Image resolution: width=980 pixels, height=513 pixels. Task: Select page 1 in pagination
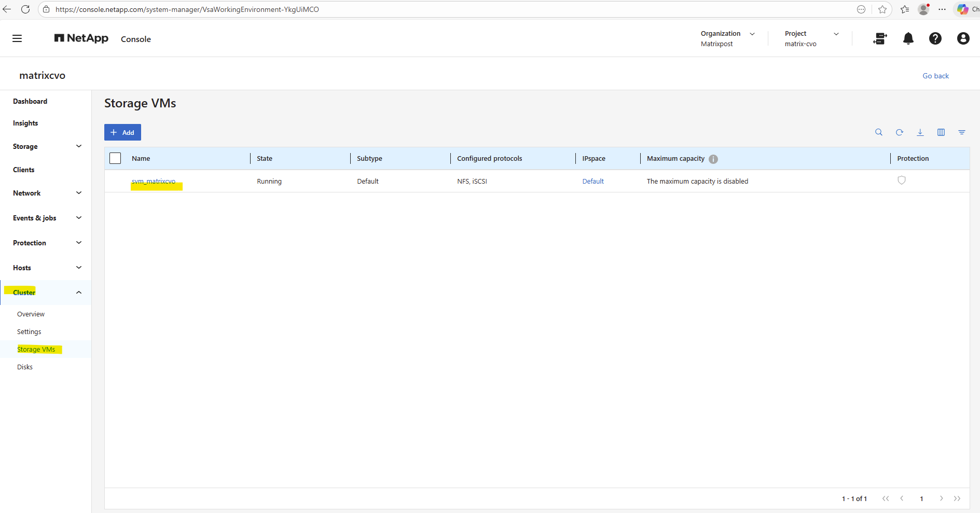[x=921, y=498]
